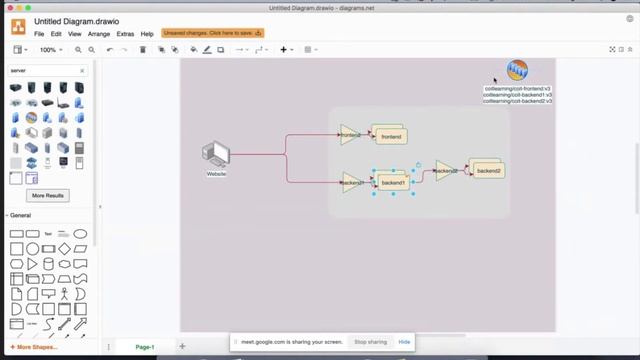Click the draw.io logo icon
This screenshot has width=640, height=360.
(18, 27)
